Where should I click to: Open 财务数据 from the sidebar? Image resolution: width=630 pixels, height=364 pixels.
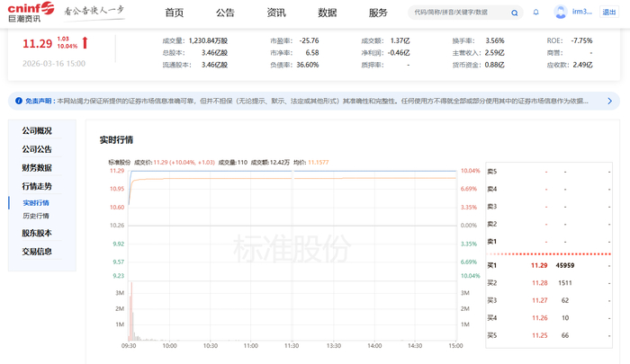[x=37, y=168]
